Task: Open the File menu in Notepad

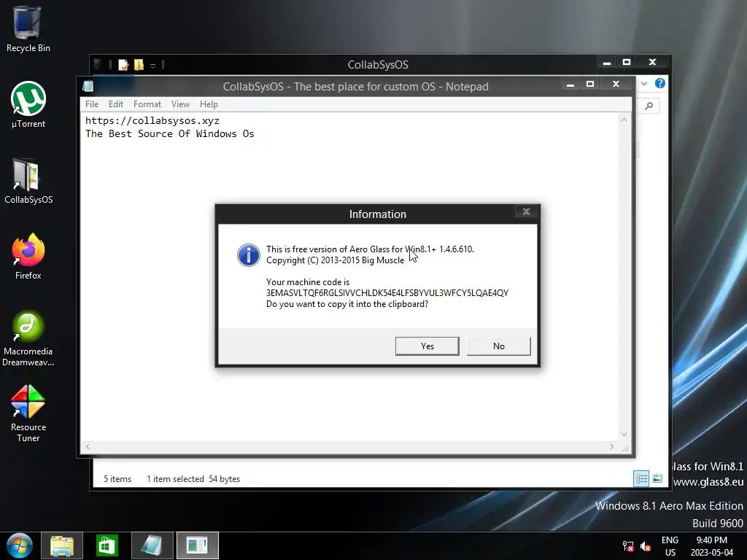Action: click(x=92, y=104)
